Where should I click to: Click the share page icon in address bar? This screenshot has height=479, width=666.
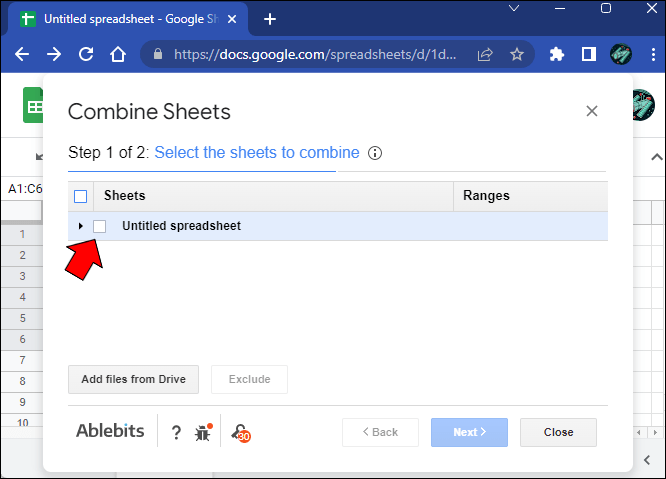[x=485, y=54]
